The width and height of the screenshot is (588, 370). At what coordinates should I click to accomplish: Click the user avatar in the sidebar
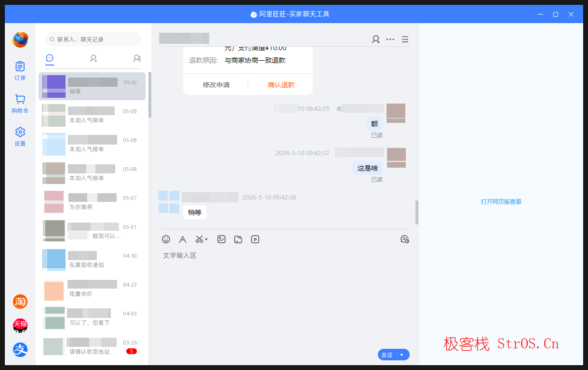click(x=20, y=40)
